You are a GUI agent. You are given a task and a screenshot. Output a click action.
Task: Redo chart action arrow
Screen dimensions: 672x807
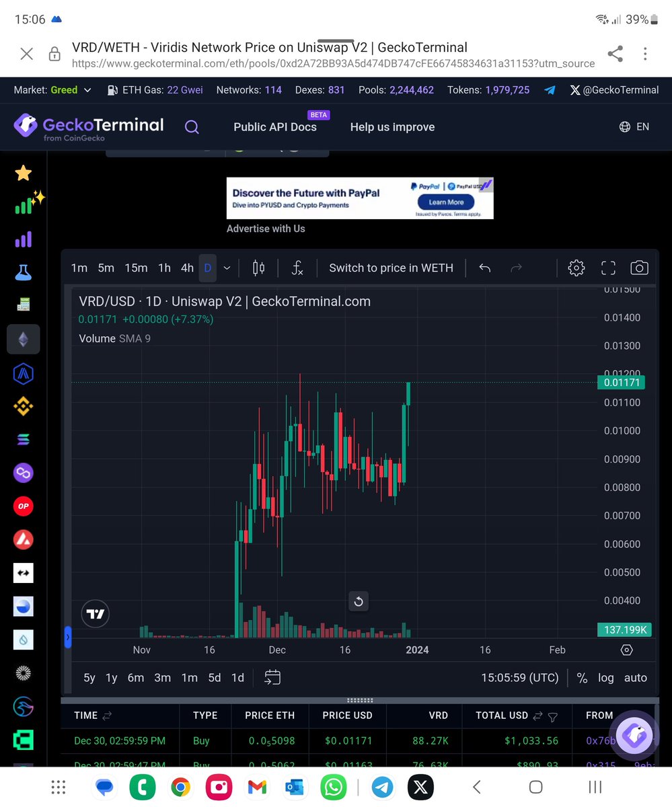(516, 268)
